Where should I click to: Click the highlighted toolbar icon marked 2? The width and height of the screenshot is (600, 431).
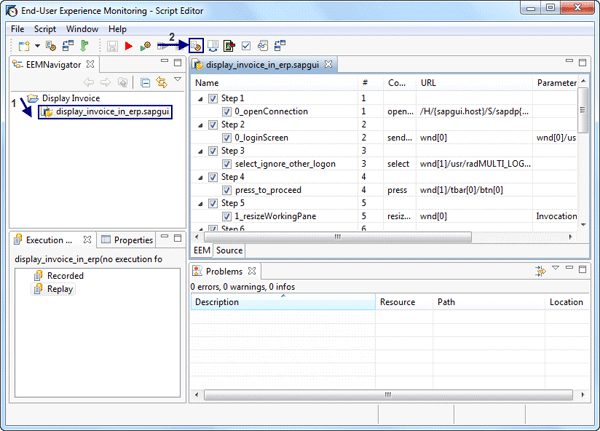click(197, 46)
